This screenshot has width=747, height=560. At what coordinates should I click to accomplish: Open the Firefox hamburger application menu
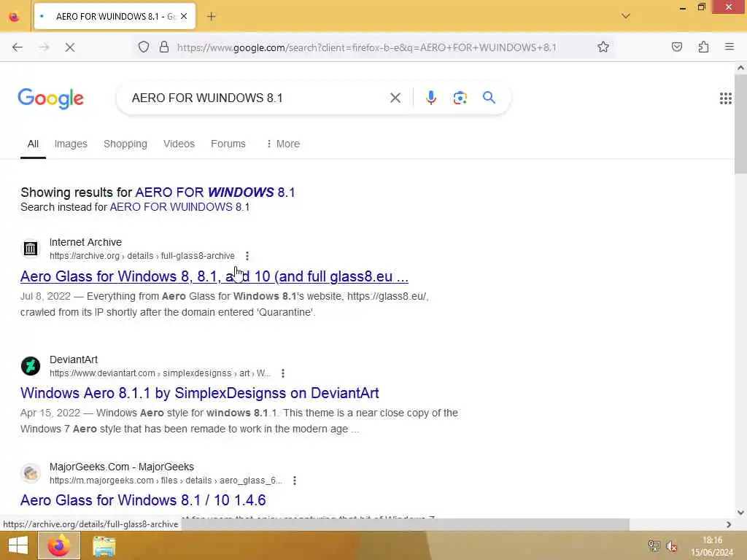729,47
